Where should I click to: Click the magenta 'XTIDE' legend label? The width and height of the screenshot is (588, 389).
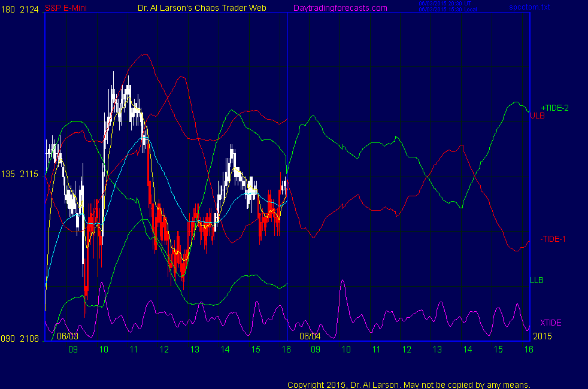[550, 323]
